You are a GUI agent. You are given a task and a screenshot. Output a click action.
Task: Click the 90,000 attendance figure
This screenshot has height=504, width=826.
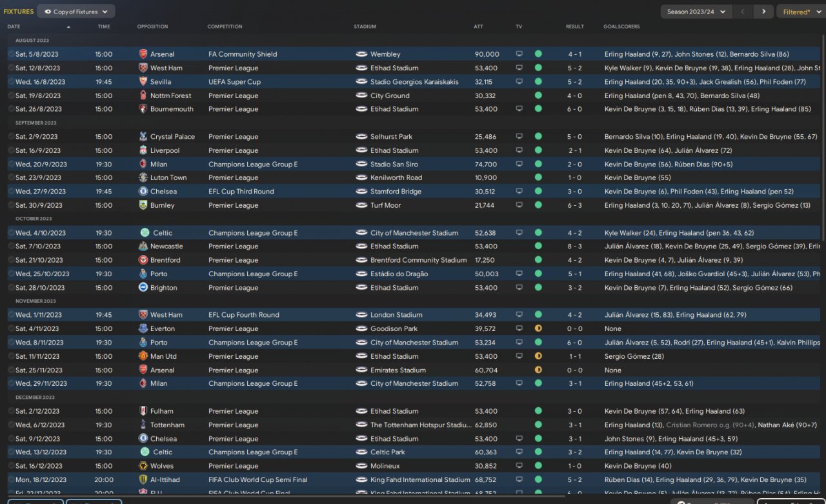click(x=487, y=54)
